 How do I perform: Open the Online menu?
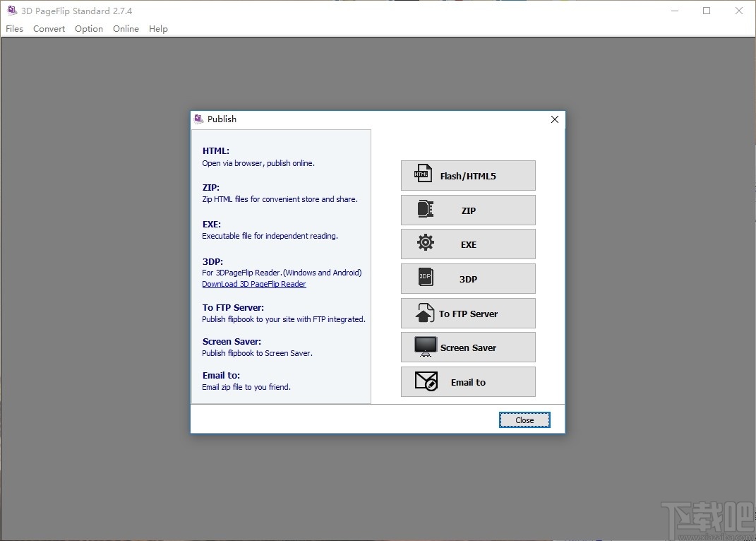click(x=126, y=28)
